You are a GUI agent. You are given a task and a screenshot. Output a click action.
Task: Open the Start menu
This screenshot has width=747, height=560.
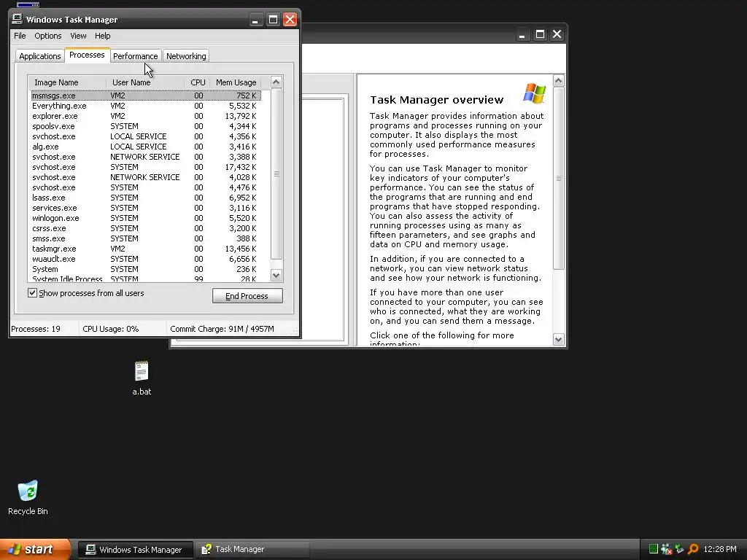[x=35, y=549]
